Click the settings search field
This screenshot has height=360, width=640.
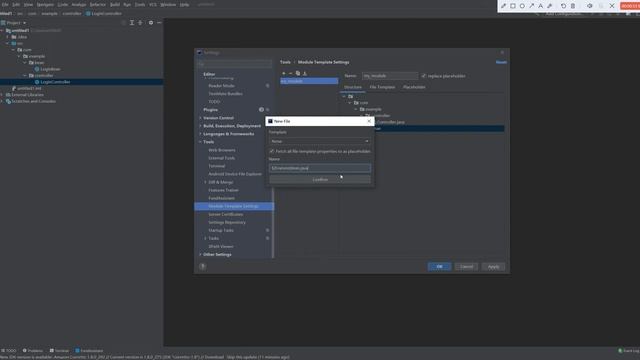point(234,64)
